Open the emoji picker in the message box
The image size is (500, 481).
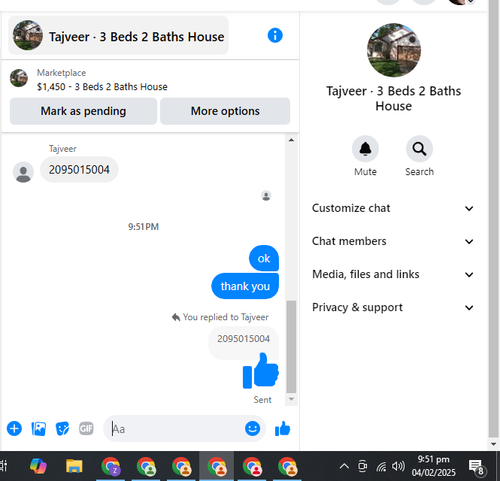pos(253,428)
